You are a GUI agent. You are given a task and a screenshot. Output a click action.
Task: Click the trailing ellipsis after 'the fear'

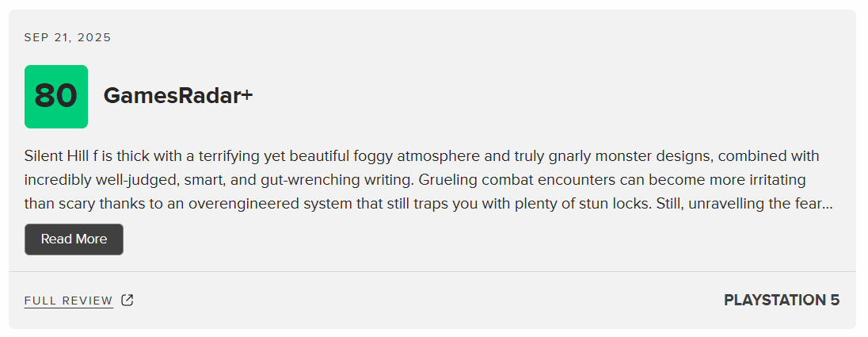[x=828, y=204]
